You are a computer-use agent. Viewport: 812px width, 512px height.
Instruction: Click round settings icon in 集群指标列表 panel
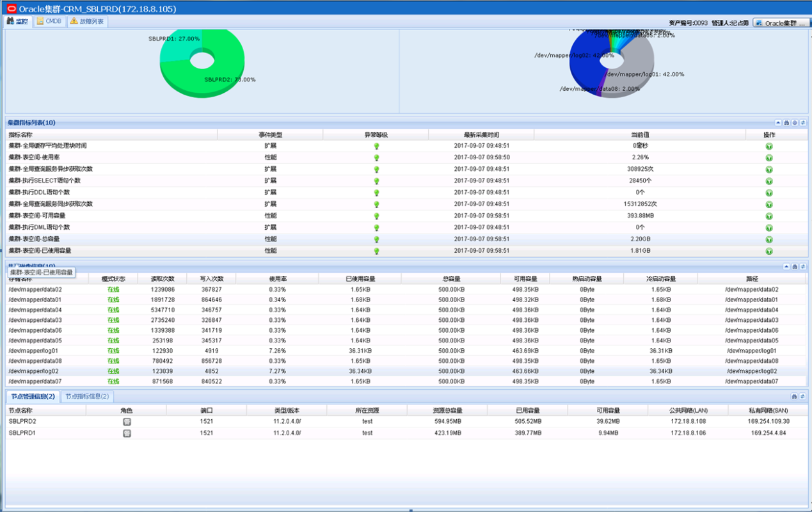[x=795, y=122]
